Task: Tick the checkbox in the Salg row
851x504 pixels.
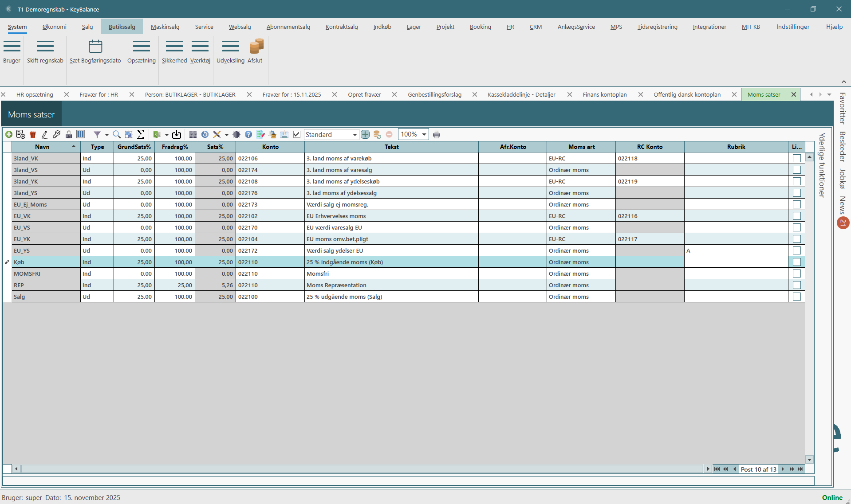Action: point(797,297)
